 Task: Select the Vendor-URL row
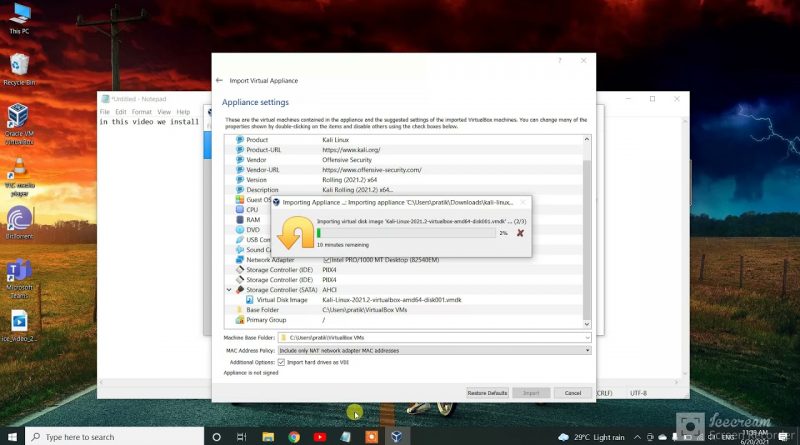pos(403,170)
